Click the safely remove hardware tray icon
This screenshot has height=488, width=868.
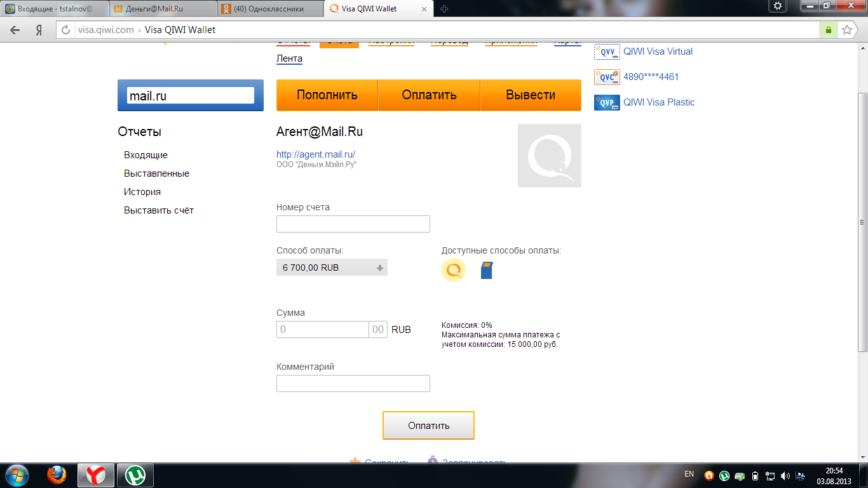coord(740,475)
